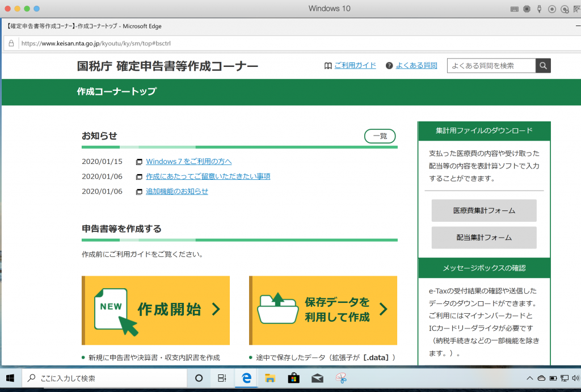This screenshot has width=581, height=392.
Task: Open 作成にあたってご留意いただきたい事項 notice
Action: point(208,176)
